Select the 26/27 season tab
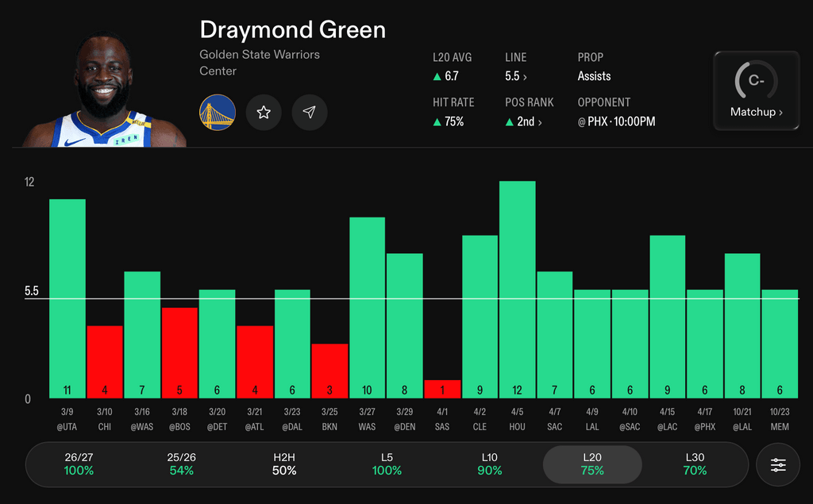The height and width of the screenshot is (504, 813). click(x=79, y=464)
